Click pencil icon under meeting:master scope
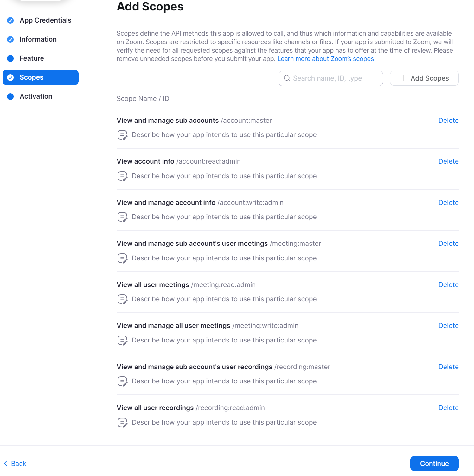The height and width of the screenshot is (476, 474). [122, 258]
